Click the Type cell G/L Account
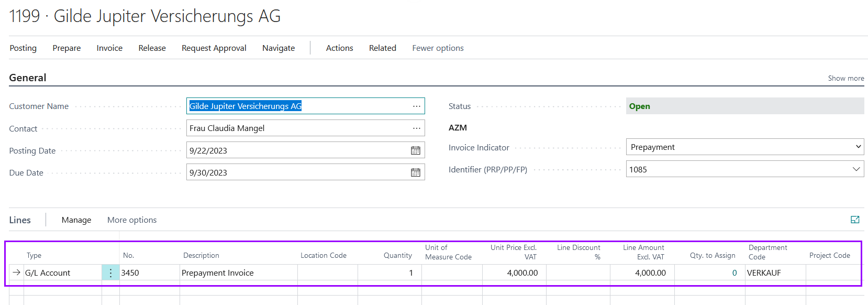The image size is (868, 305). 63,273
